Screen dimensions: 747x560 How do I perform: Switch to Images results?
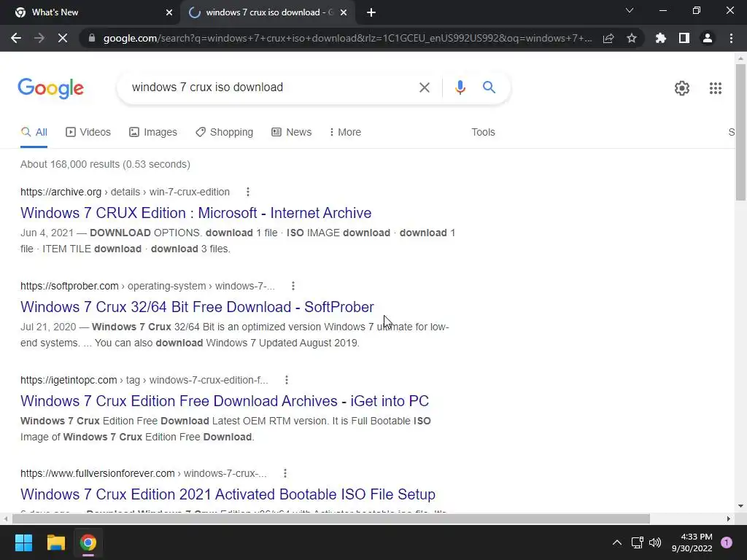pyautogui.click(x=153, y=132)
